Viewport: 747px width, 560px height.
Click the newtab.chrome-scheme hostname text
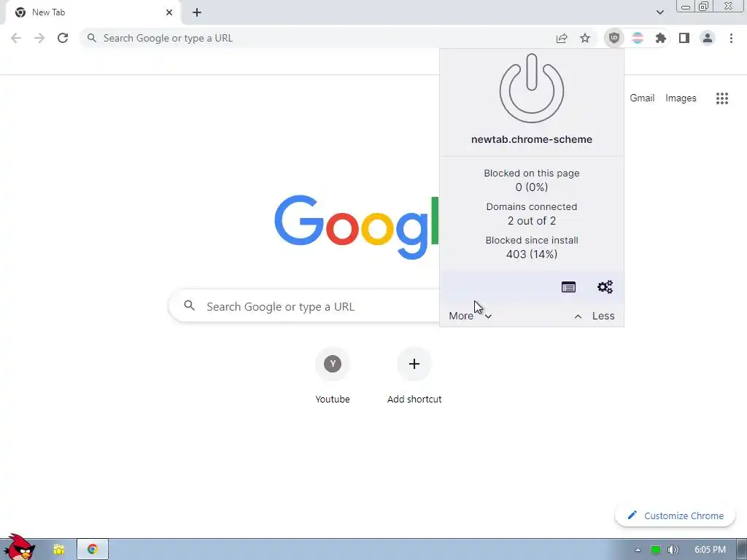pos(532,139)
